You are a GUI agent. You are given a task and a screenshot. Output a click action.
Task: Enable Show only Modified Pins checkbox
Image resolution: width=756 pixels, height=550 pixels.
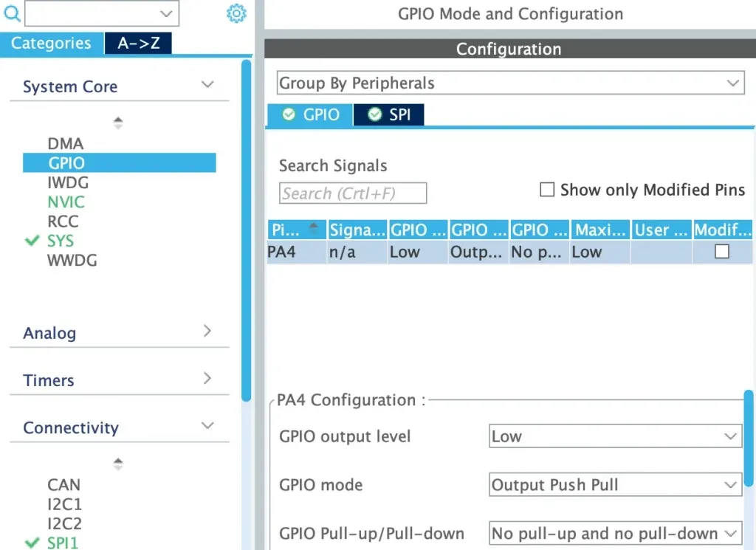[547, 190]
